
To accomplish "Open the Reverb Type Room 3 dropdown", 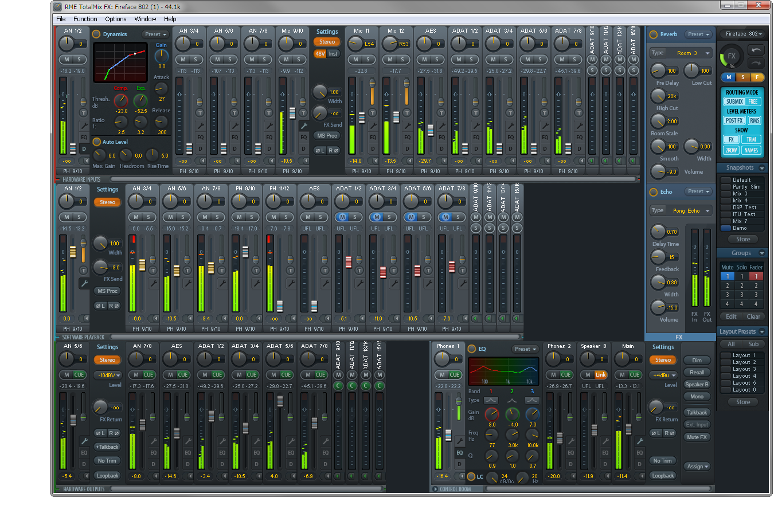I will pos(687,53).
